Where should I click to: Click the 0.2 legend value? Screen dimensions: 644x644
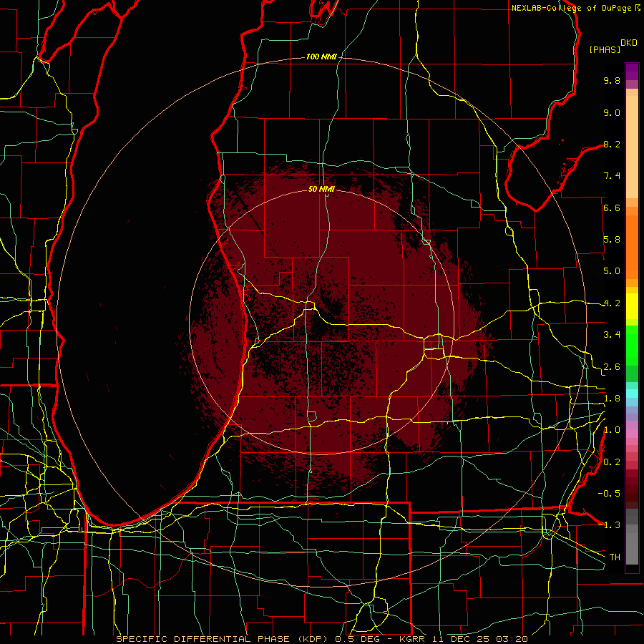(x=612, y=462)
